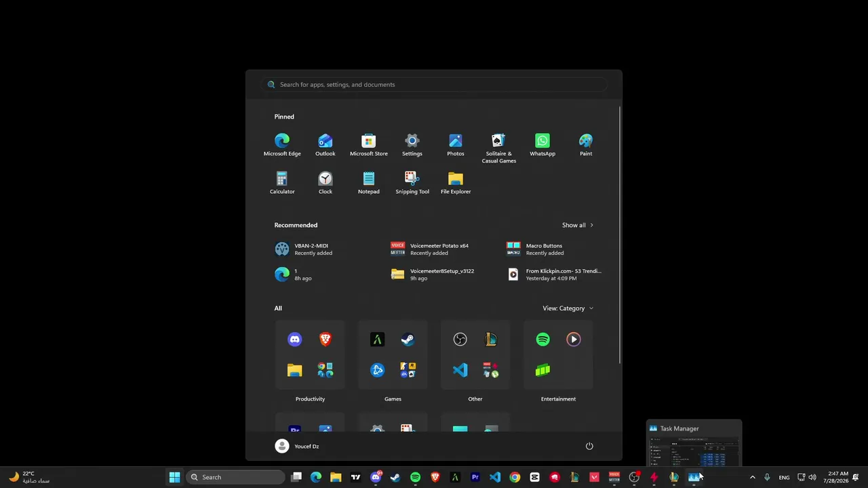
Task: Open the pinned Calculator app
Action: tap(282, 183)
